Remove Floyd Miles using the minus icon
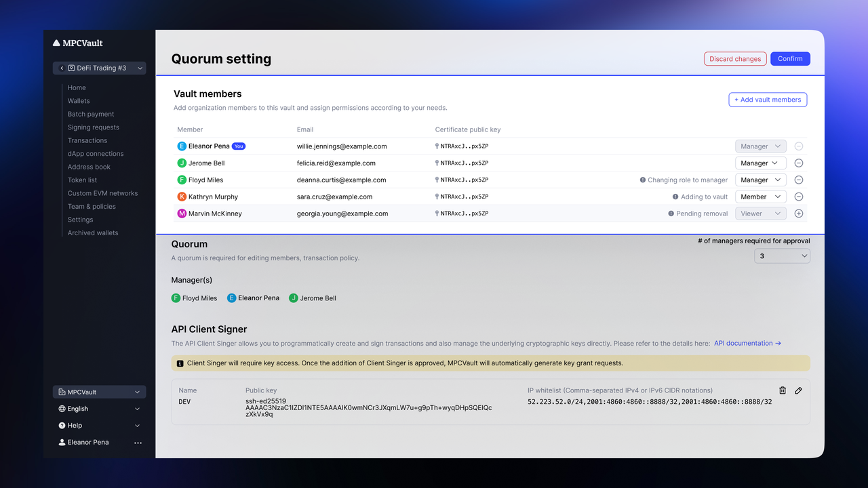868x488 pixels. [798, 180]
